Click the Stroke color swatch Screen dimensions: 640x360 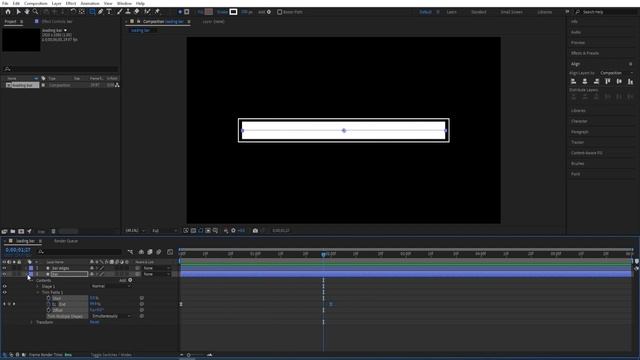pyautogui.click(x=233, y=12)
